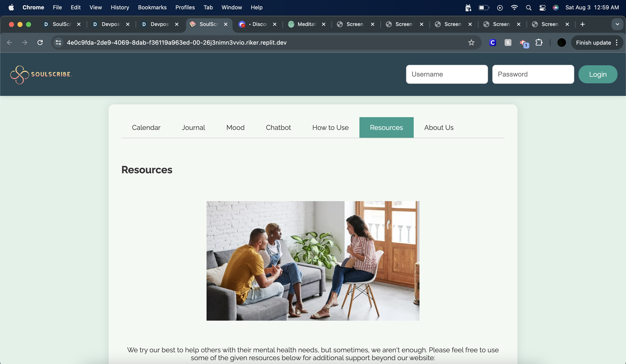Click the therapy session photo

tap(313, 260)
